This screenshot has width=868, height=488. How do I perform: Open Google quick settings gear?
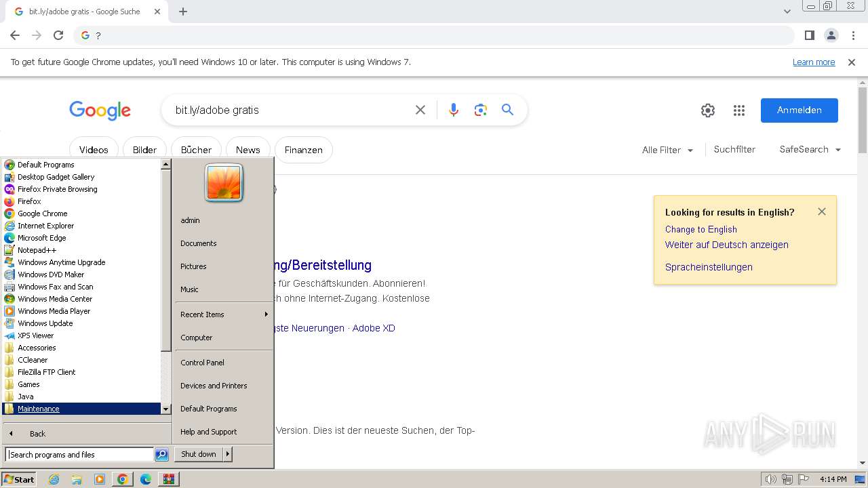coord(708,110)
